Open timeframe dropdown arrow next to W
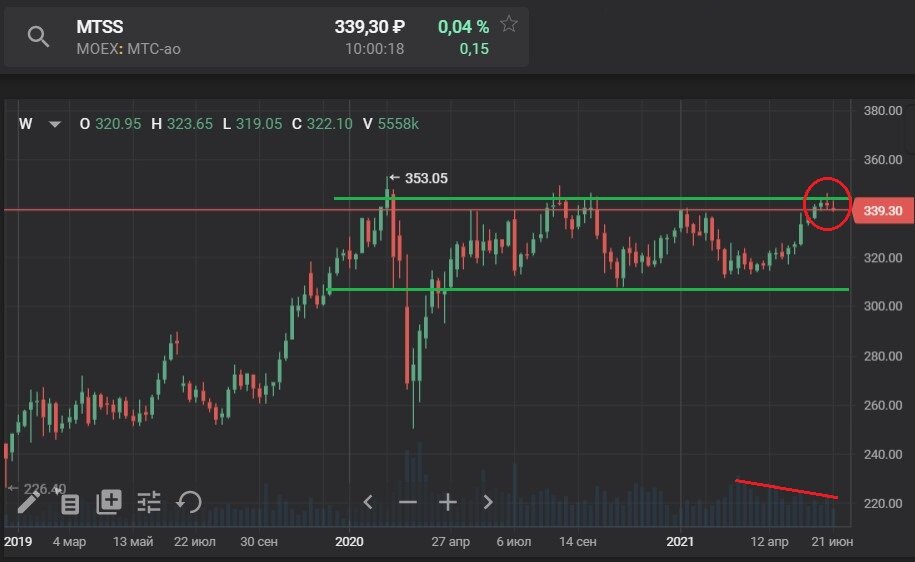 55,124
